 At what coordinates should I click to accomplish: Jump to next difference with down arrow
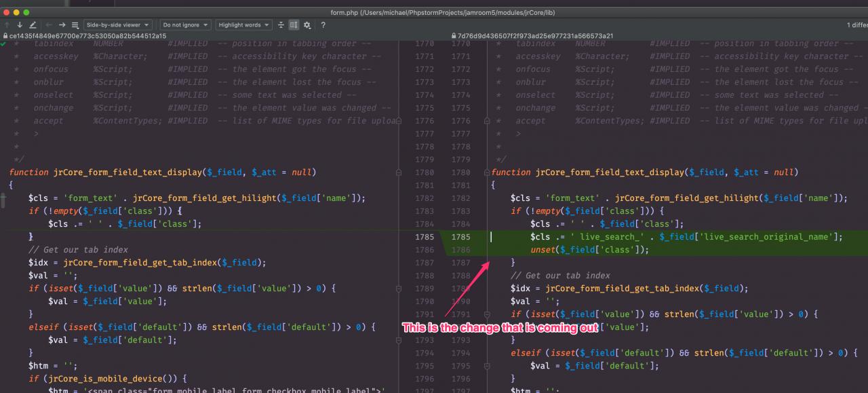tap(19, 25)
